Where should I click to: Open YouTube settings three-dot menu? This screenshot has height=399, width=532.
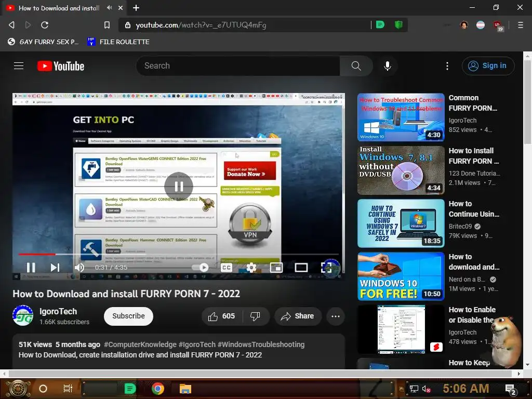[447, 66]
